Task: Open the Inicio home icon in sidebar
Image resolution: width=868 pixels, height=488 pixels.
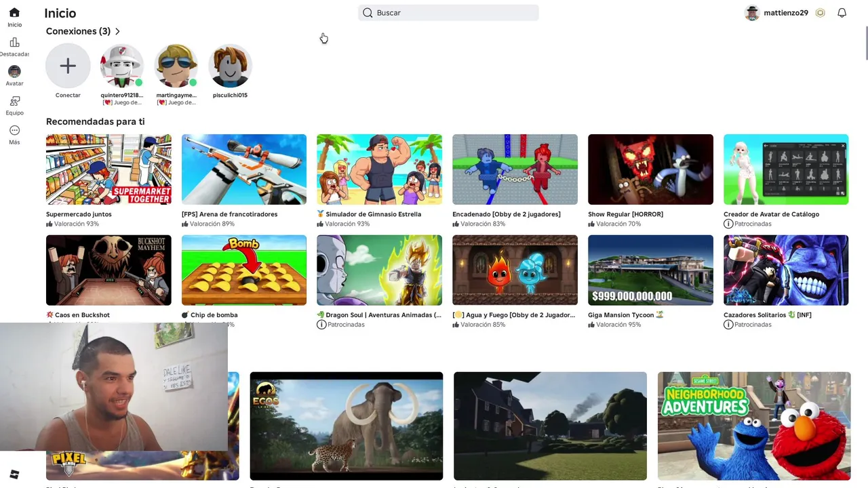Action: click(x=14, y=12)
